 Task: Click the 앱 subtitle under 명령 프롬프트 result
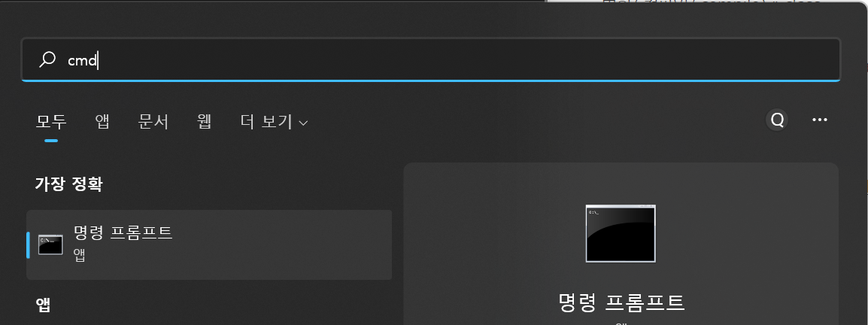pyautogui.click(x=80, y=256)
